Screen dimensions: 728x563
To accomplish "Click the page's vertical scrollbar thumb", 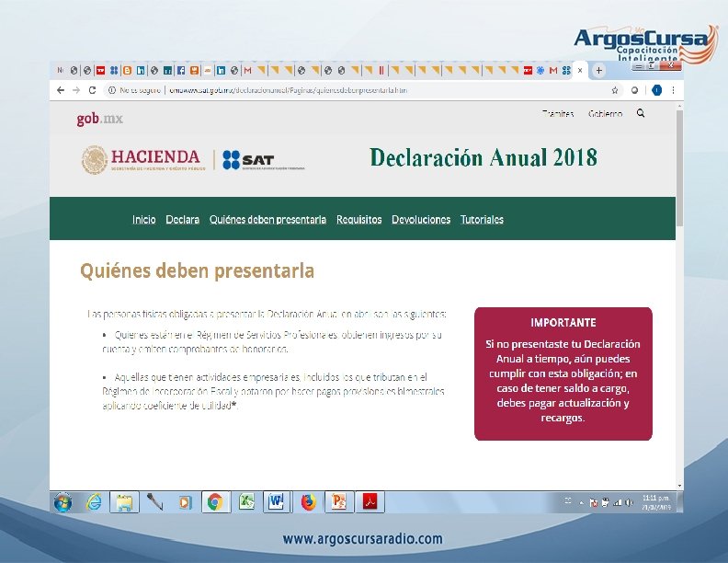I will [x=679, y=167].
